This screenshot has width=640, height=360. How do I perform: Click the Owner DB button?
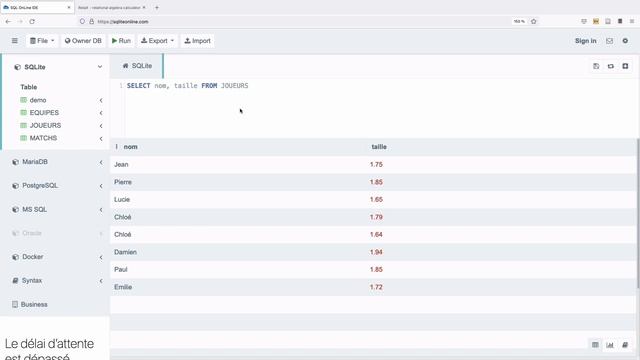83,41
